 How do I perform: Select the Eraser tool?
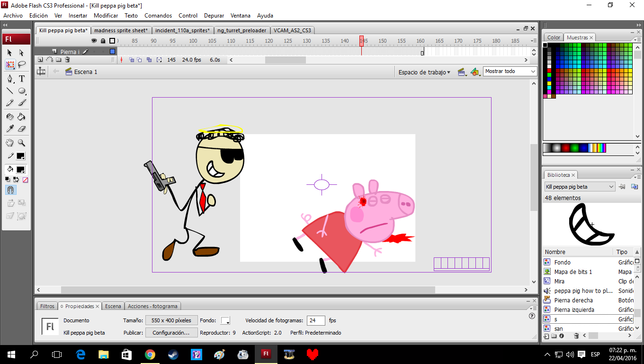pos(21,128)
